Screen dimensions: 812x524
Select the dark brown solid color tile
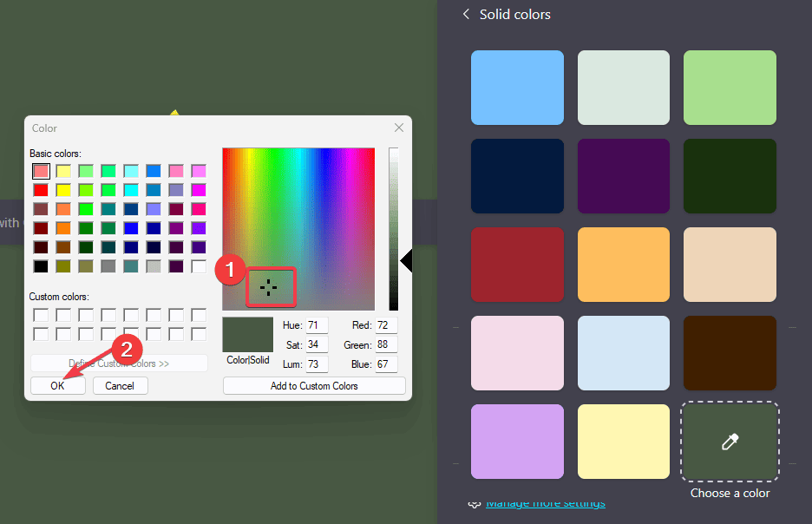pos(730,353)
